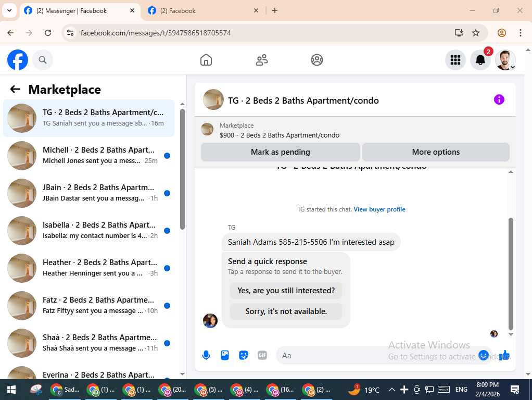The width and height of the screenshot is (532, 400).
Task: Attach a photo with the image icon
Action: [225, 356]
